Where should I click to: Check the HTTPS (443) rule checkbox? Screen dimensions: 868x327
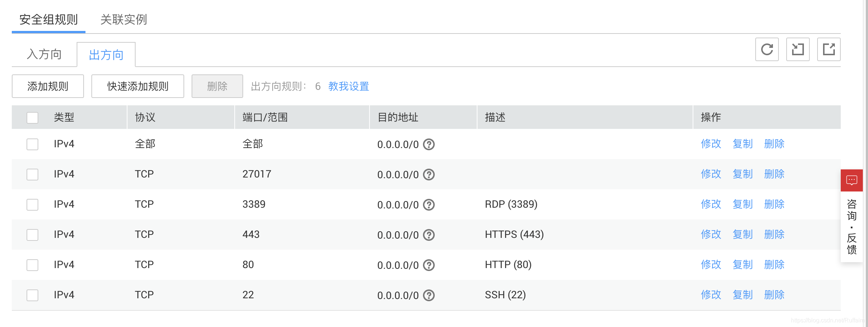[x=32, y=235]
